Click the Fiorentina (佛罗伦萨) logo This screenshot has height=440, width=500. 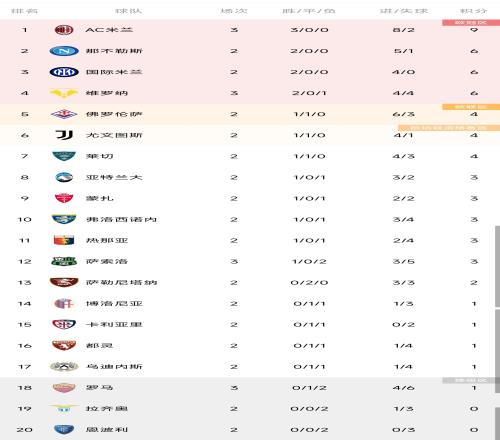point(64,114)
